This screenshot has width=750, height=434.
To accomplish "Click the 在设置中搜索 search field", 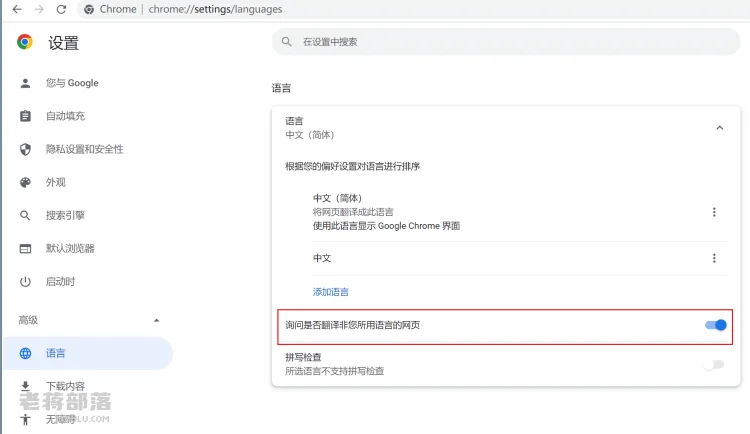I will pos(506,42).
